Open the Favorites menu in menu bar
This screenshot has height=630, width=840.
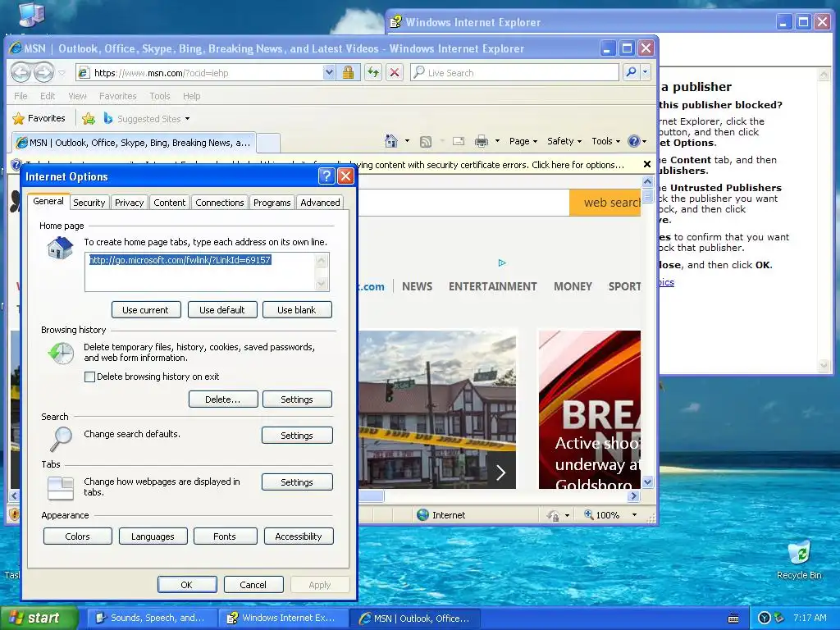click(x=118, y=96)
